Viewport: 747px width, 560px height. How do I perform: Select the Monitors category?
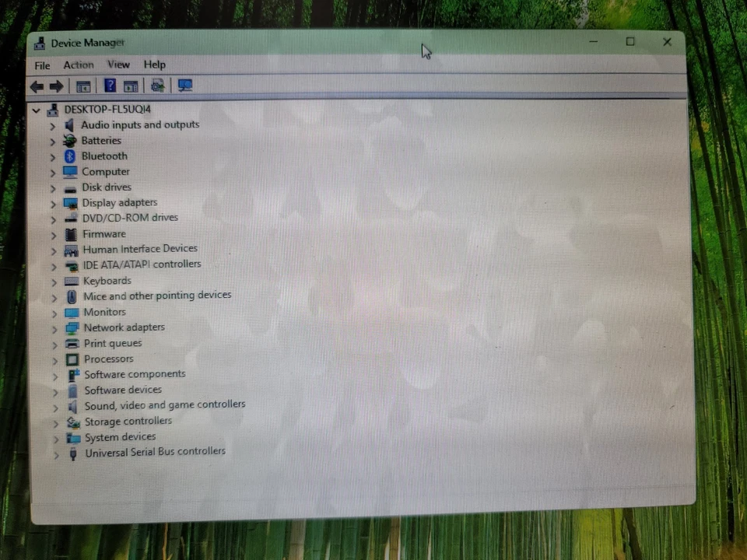tap(104, 312)
